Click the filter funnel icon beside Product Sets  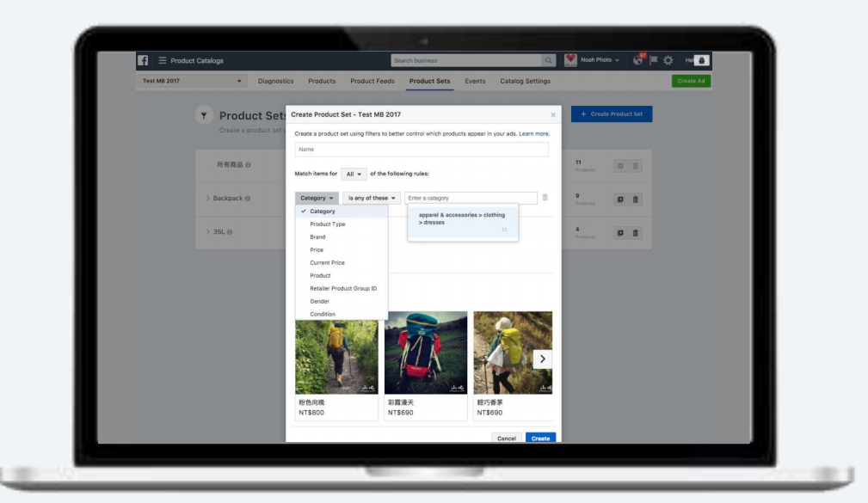point(204,115)
